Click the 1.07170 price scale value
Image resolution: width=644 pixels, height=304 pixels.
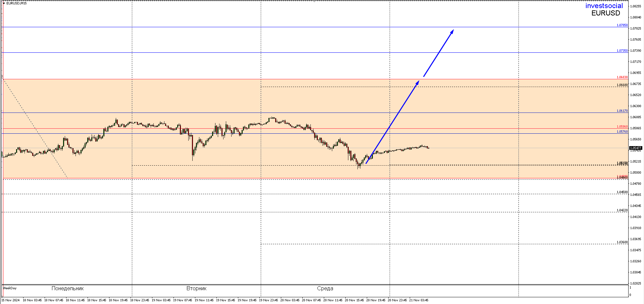(636, 61)
